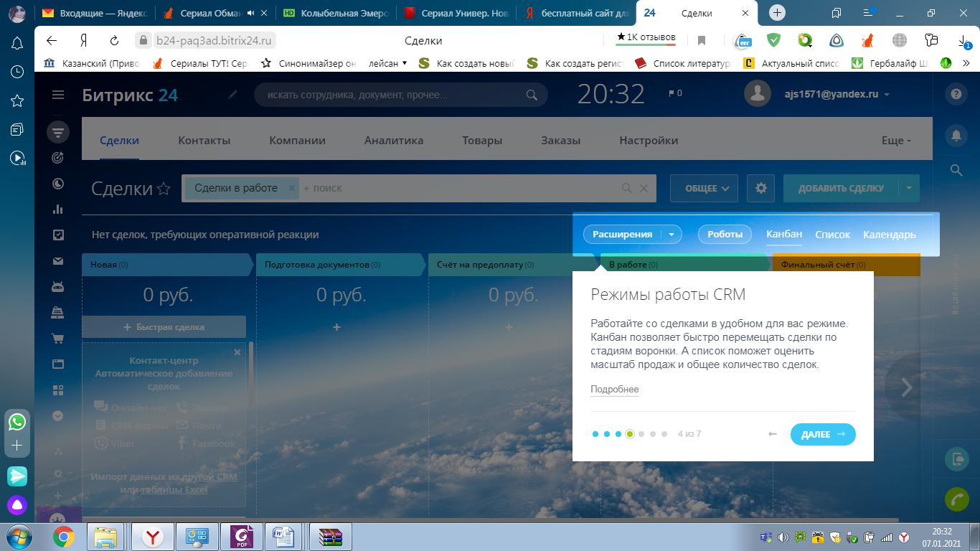Clear the deals search filter X
980x551 pixels.
click(x=644, y=188)
